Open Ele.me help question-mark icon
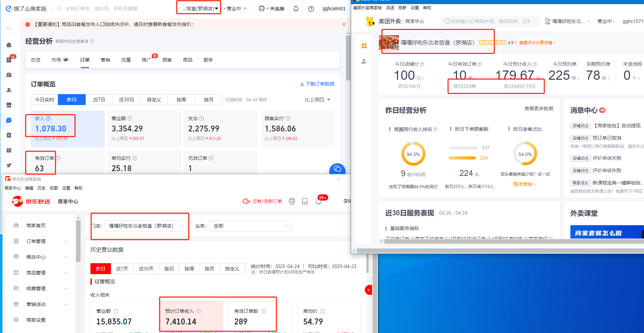644x333 pixels. point(311,9)
